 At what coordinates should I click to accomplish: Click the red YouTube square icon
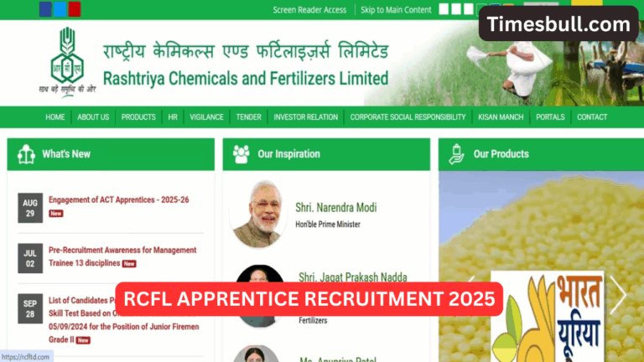pyautogui.click(x=75, y=9)
